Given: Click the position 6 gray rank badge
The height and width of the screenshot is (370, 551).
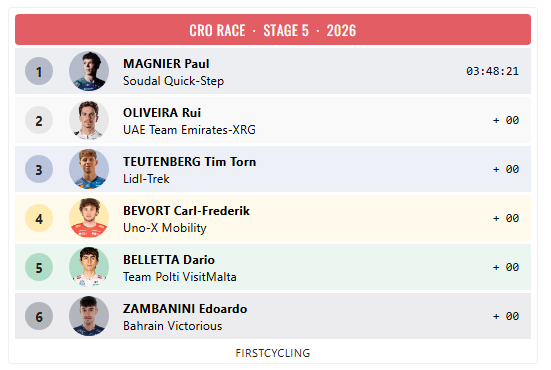Looking at the screenshot, I should pyautogui.click(x=39, y=316).
